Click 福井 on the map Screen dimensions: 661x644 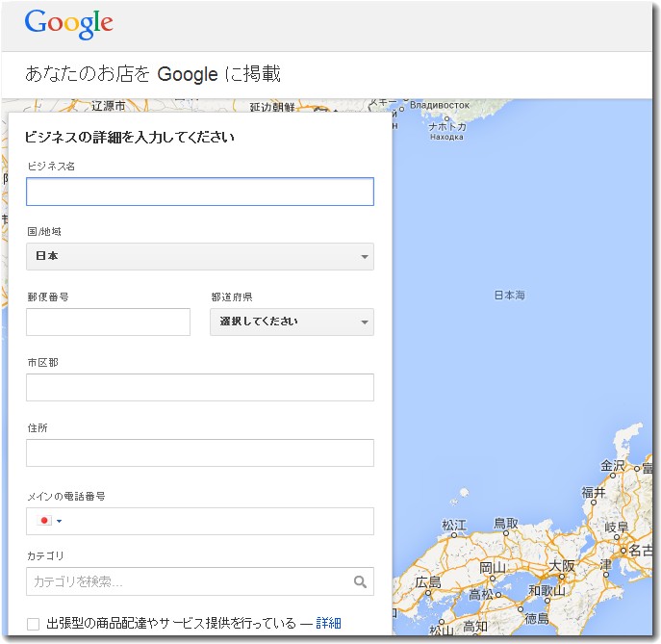tap(594, 492)
